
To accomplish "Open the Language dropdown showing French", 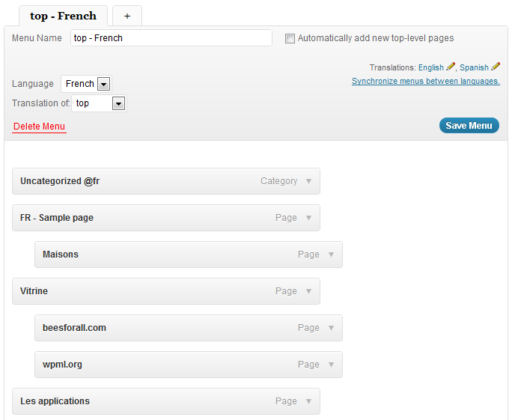I will (86, 84).
